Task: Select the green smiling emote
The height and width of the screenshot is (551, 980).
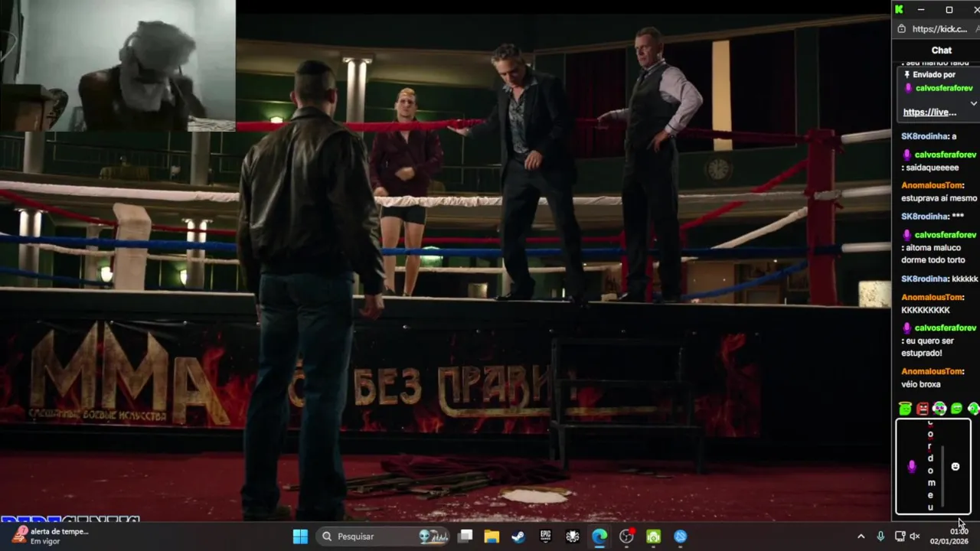Action: (x=956, y=409)
